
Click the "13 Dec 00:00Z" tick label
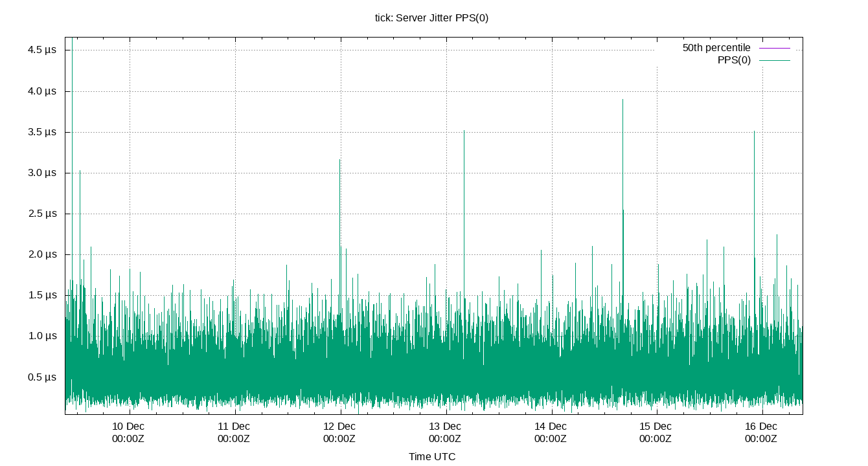pyautogui.click(x=444, y=432)
